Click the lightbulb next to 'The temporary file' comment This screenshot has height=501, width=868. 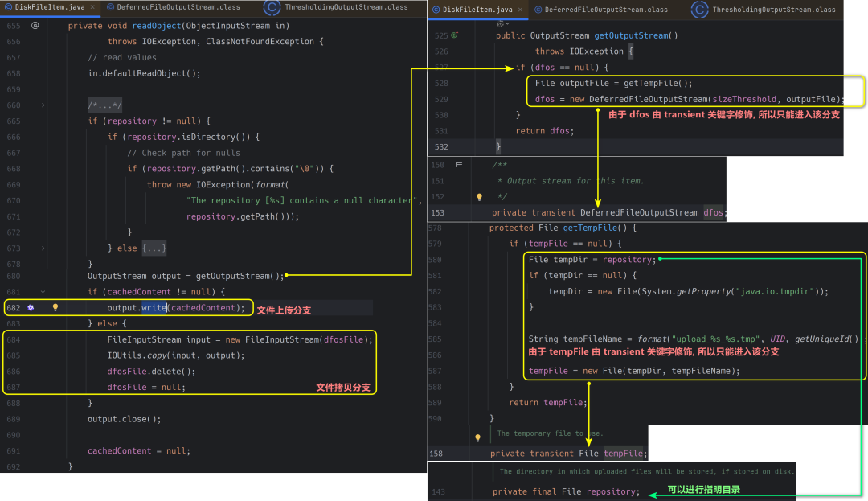point(477,437)
